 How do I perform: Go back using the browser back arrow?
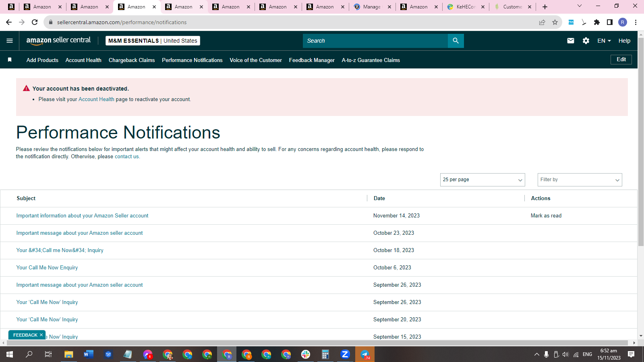[x=9, y=22]
